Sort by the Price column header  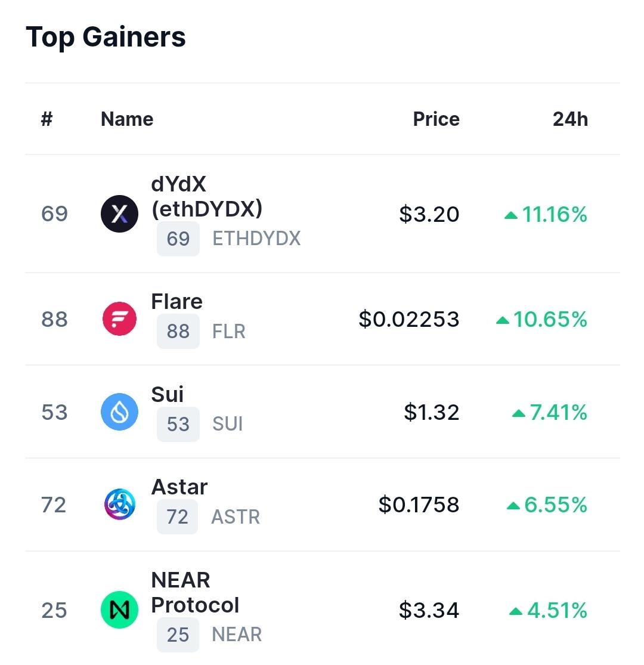coord(436,119)
